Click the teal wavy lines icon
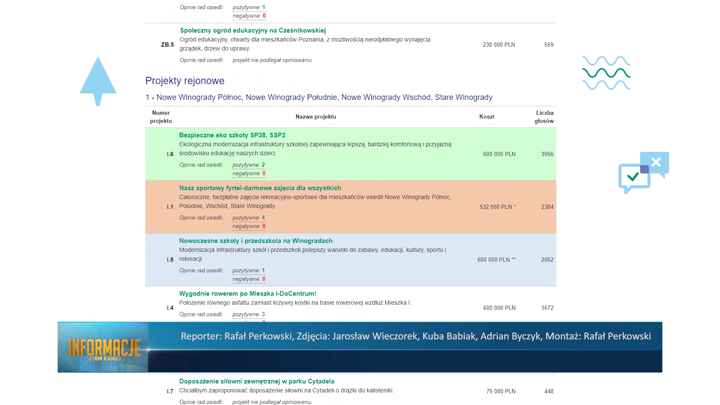This screenshot has height=405, width=720. pos(606,73)
